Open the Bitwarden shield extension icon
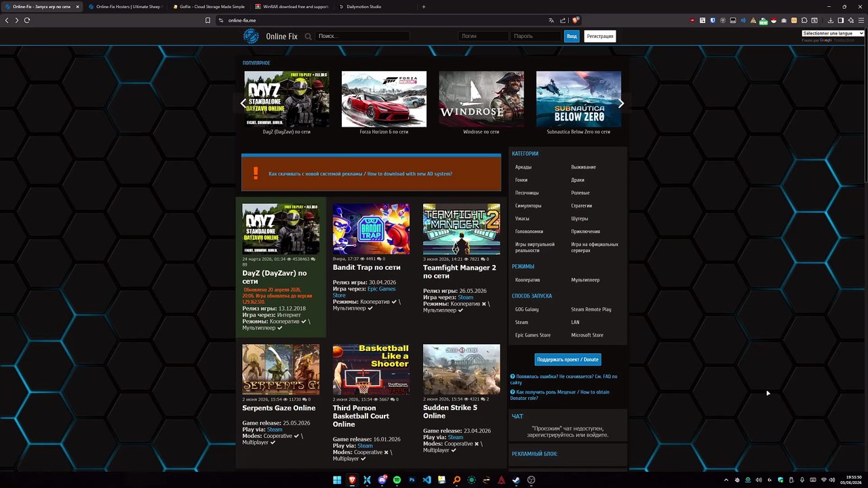868x488 pixels. click(x=712, y=20)
